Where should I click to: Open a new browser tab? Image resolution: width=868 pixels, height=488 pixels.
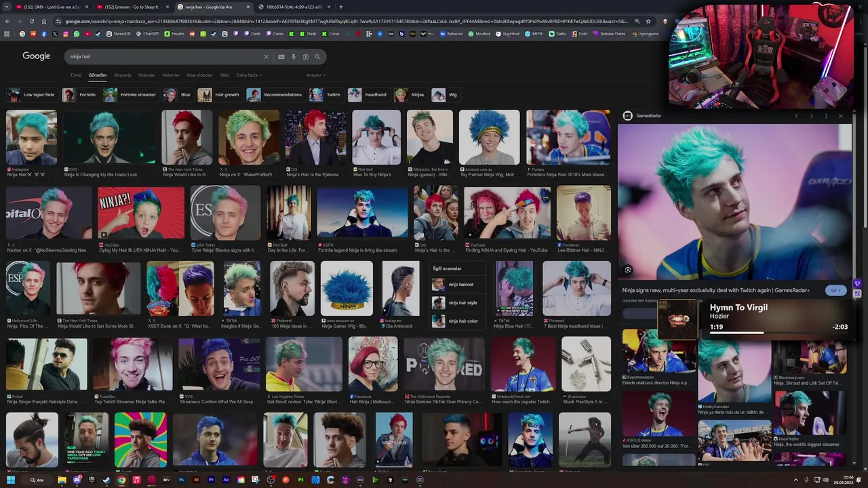[341, 7]
